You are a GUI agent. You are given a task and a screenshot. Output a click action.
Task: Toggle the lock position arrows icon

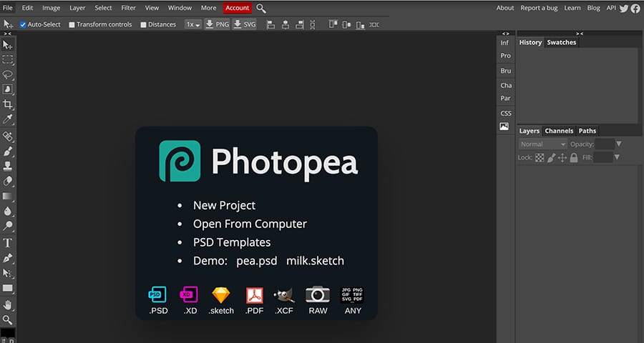(562, 157)
